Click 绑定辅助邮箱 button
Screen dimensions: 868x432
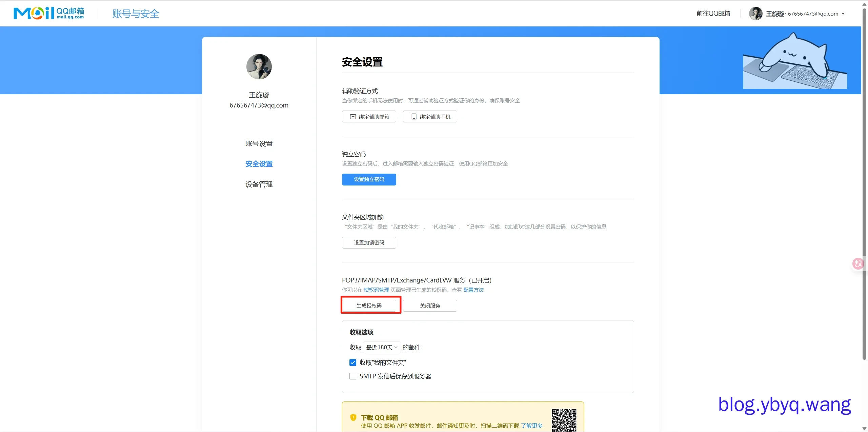(x=369, y=117)
